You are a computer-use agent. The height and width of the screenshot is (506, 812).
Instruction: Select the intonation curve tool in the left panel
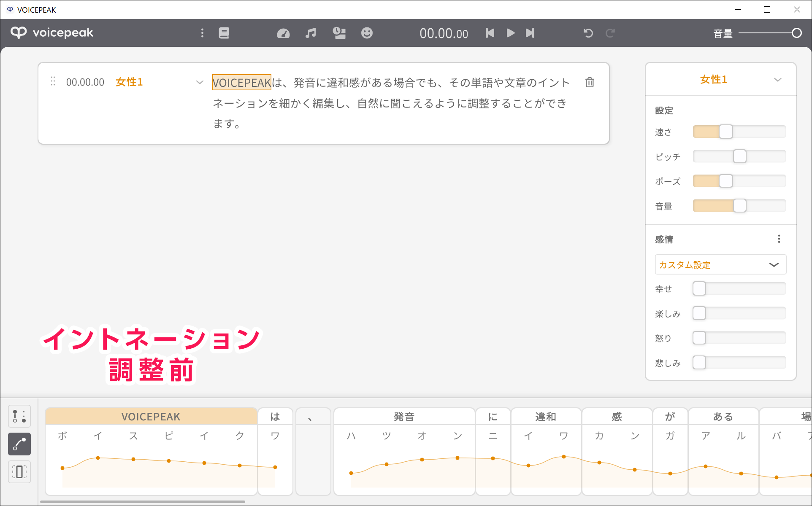click(x=19, y=444)
